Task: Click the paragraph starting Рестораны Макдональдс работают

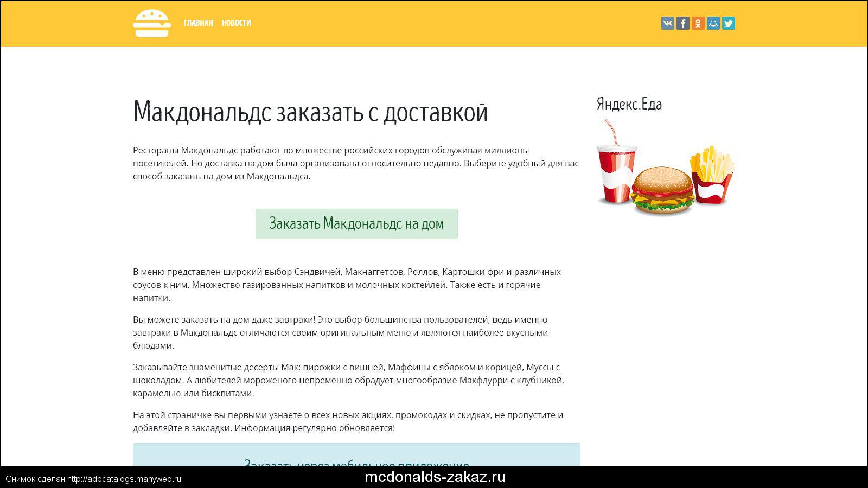Action: [x=356, y=163]
